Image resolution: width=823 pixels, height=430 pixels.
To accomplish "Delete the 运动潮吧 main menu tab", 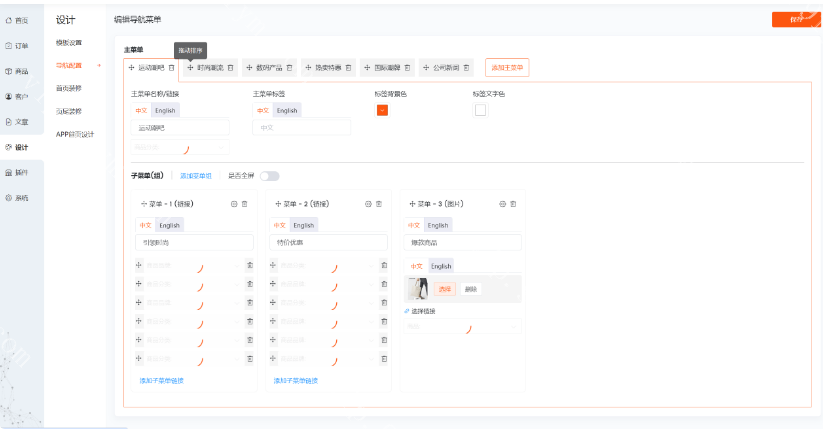I will coord(171,68).
